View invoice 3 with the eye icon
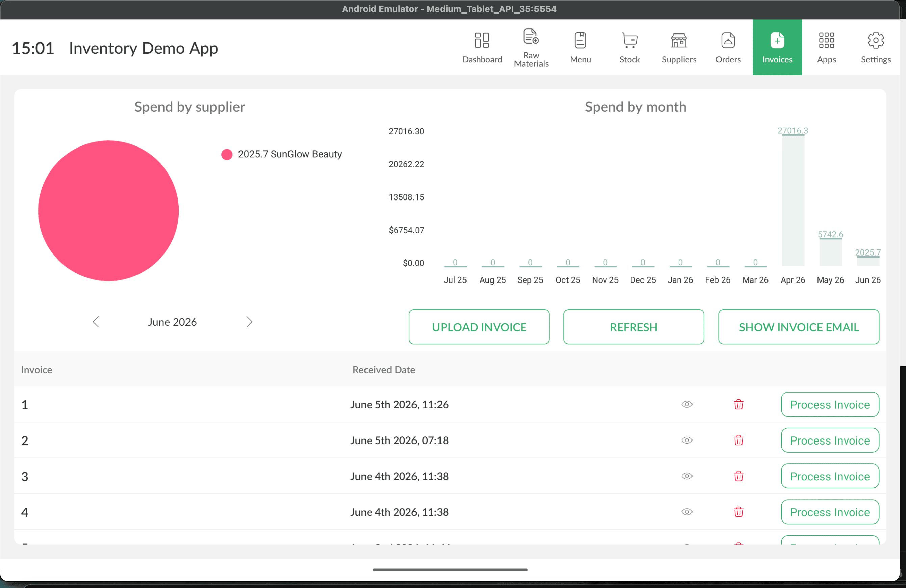 [x=687, y=476]
